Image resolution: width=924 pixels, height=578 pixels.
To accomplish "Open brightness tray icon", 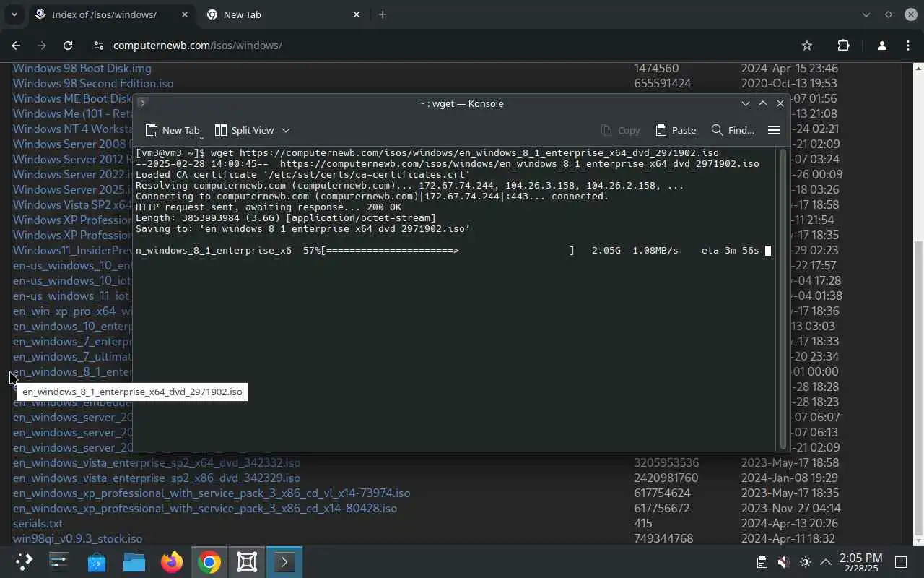I will click(x=805, y=562).
